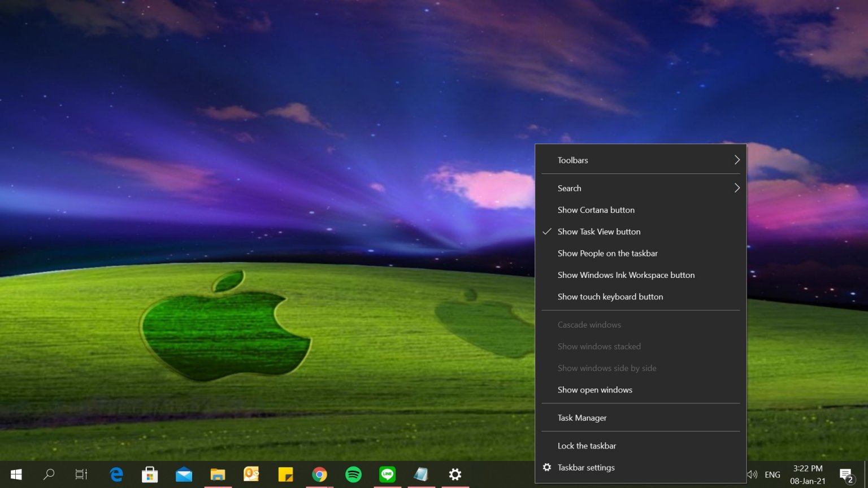The width and height of the screenshot is (868, 488).
Task: Enable Show Cortana button
Action: (596, 210)
